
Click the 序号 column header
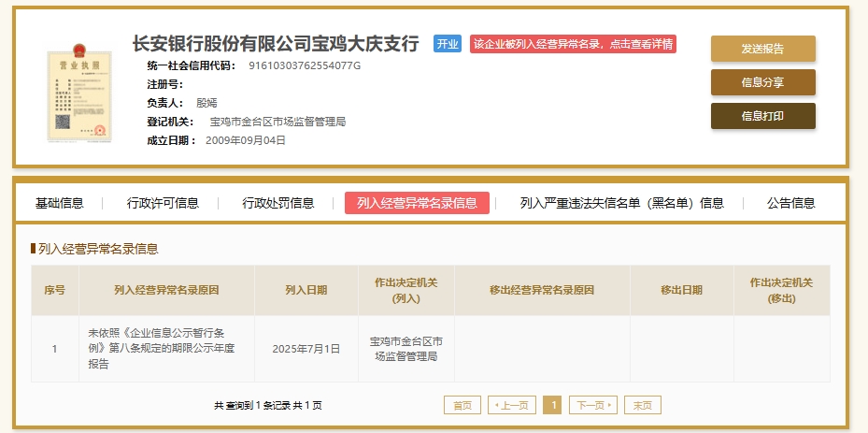click(55, 290)
